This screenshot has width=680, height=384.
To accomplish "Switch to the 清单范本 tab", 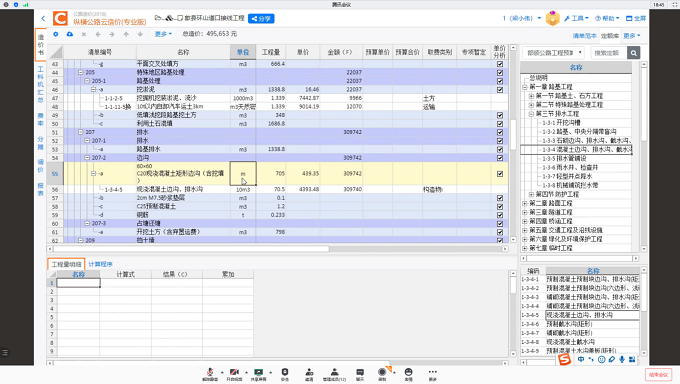I will click(585, 36).
